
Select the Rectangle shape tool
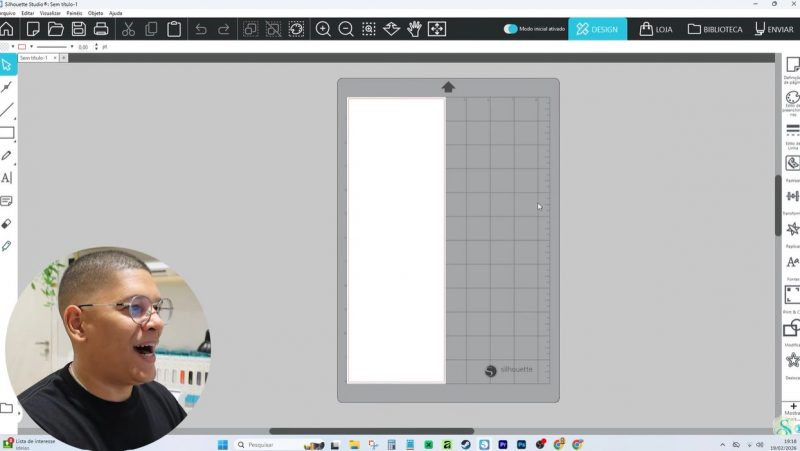pos(7,133)
